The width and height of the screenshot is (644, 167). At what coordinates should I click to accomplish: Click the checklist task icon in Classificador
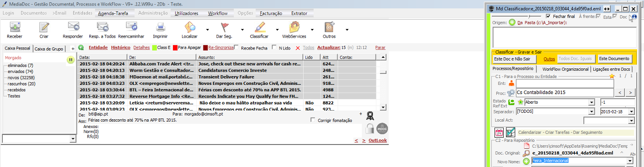(x=510, y=132)
